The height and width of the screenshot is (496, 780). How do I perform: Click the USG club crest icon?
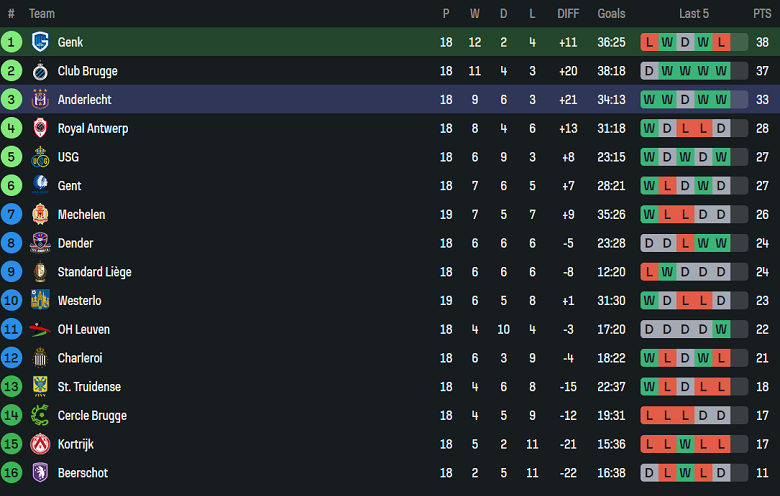coord(40,157)
